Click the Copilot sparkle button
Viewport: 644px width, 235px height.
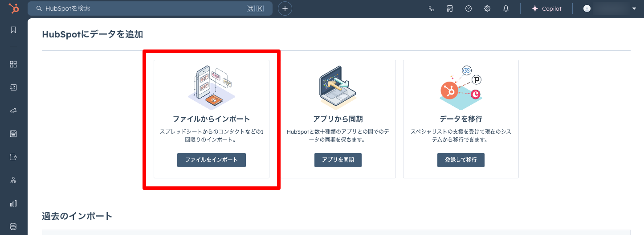tap(546, 8)
